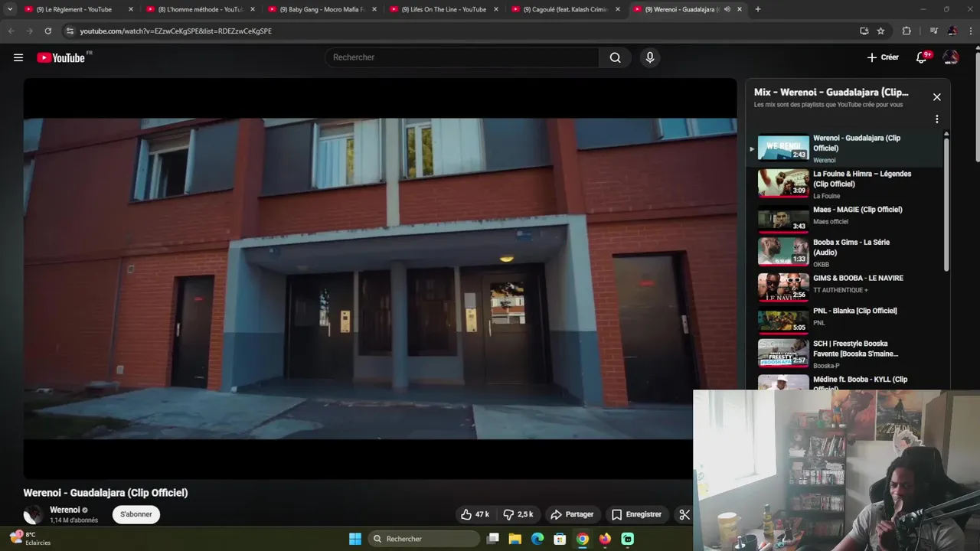This screenshot has width=980, height=551.
Task: Open the install or cast icon in address bar
Action: tap(864, 31)
